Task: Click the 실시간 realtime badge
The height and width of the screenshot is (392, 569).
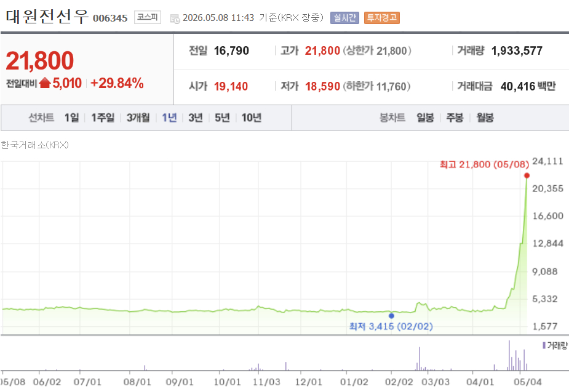Action: (344, 17)
